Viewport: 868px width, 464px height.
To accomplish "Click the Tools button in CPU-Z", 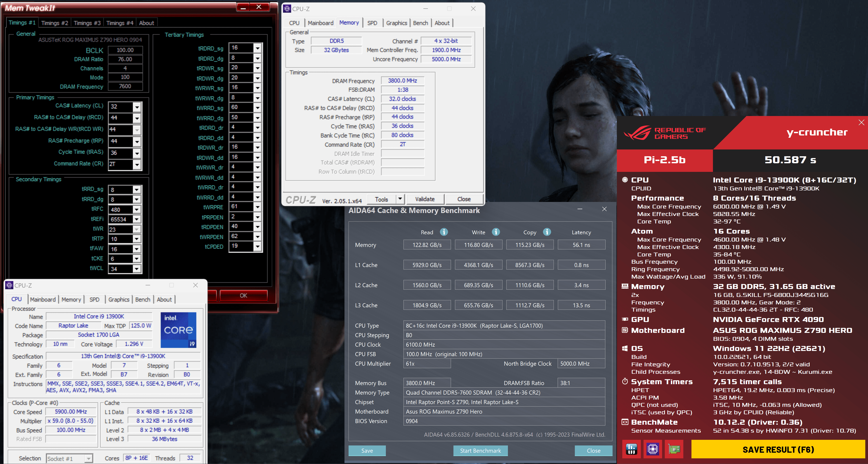I will [x=381, y=199].
